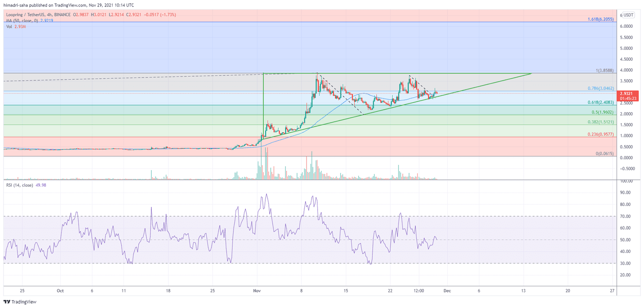Viewport: 644px width, 308px height.
Task: Click the 0.382(1.5121) Fibonacci label
Action: point(601,122)
